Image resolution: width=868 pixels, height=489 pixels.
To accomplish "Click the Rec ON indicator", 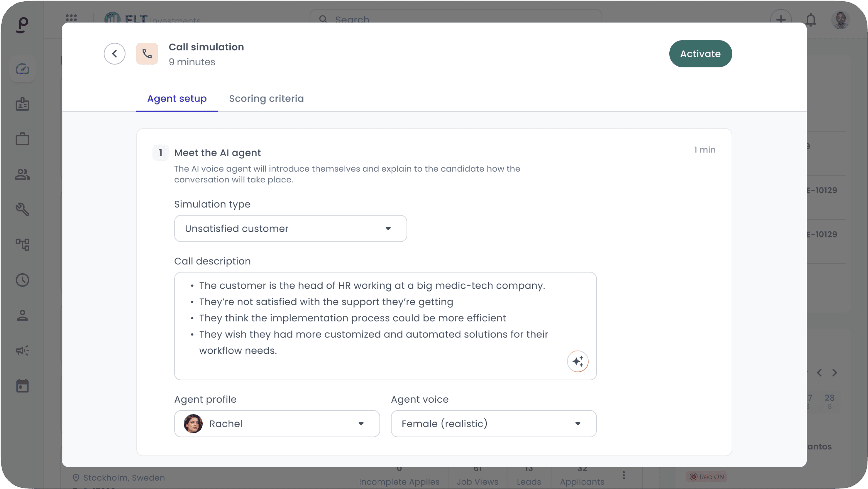I will tap(707, 477).
